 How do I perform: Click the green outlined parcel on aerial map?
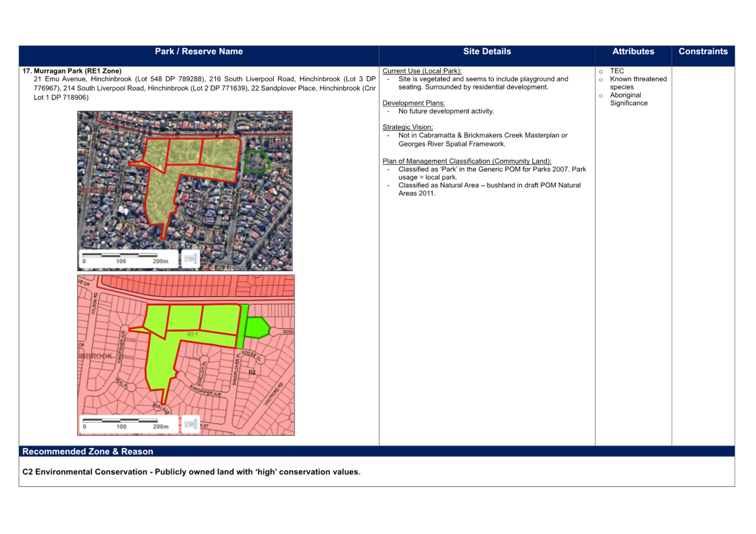click(256, 161)
